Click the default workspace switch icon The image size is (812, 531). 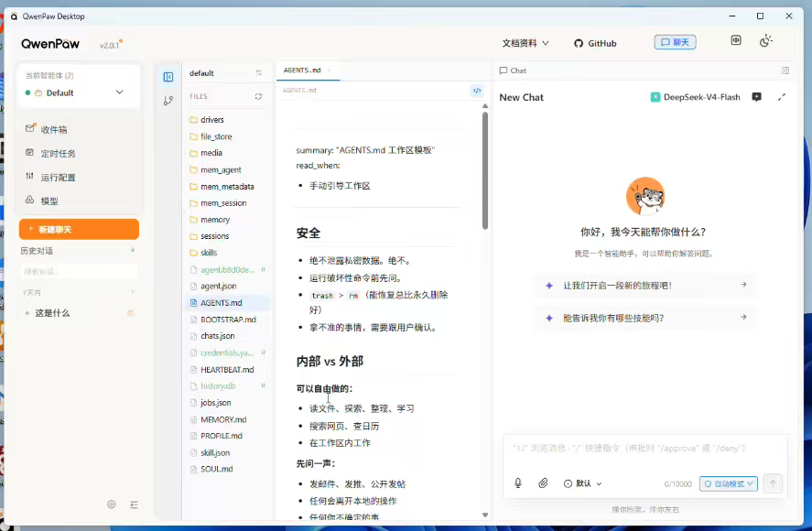tap(259, 73)
